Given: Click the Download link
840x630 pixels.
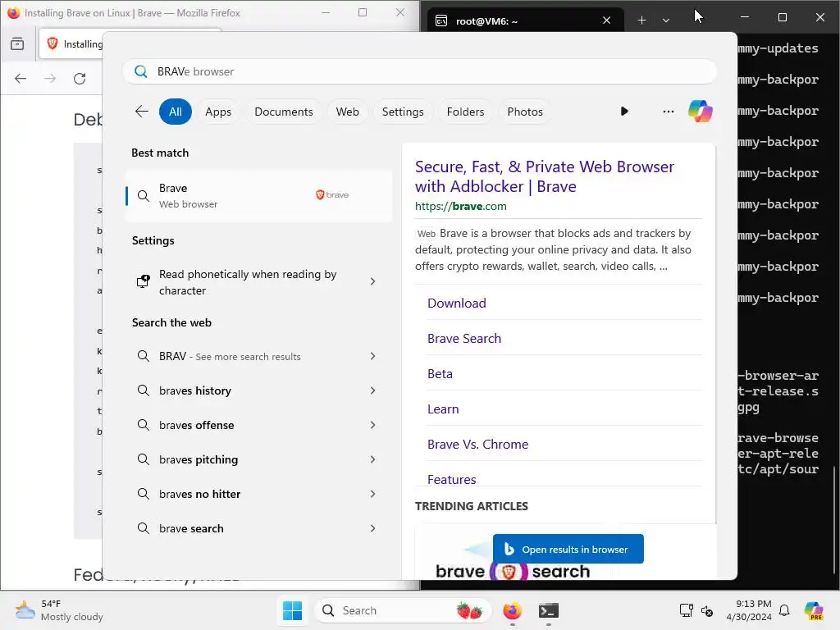Looking at the screenshot, I should coord(456,303).
